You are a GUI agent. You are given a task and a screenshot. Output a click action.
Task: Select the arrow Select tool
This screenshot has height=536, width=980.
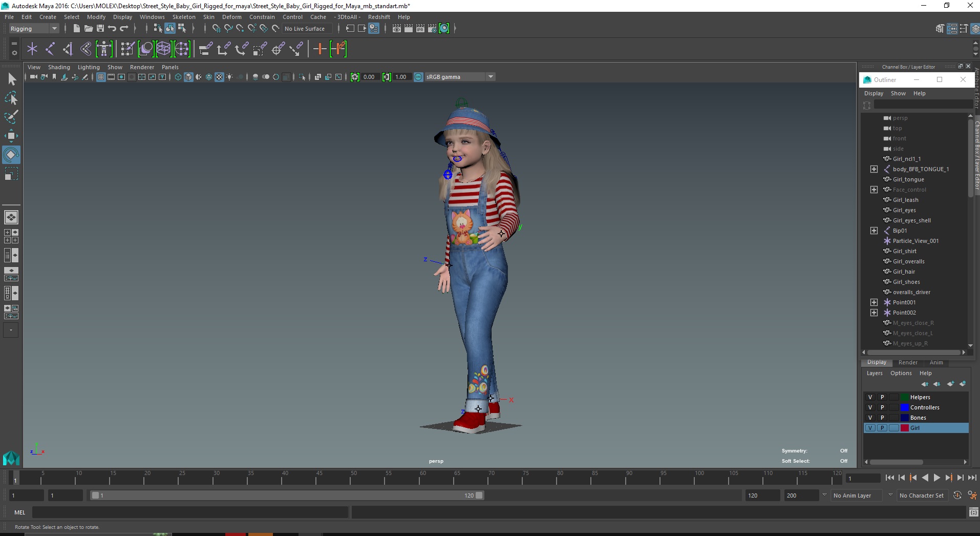[x=11, y=79]
